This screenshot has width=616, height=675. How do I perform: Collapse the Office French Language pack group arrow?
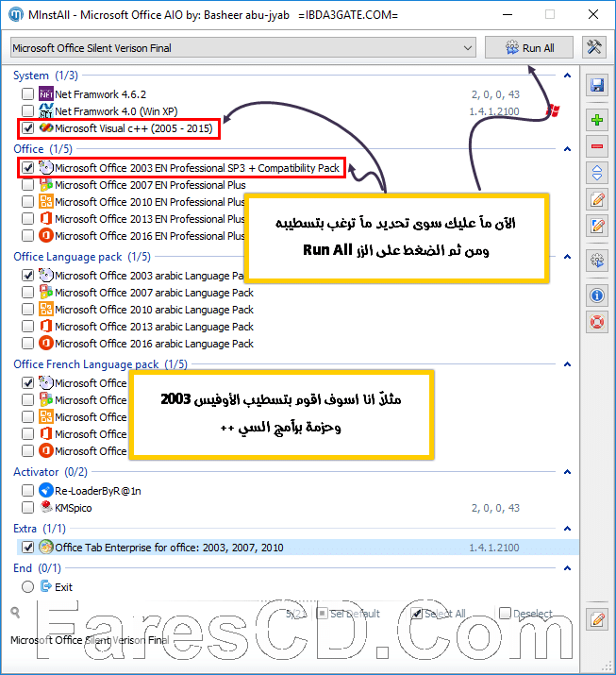[x=567, y=364]
